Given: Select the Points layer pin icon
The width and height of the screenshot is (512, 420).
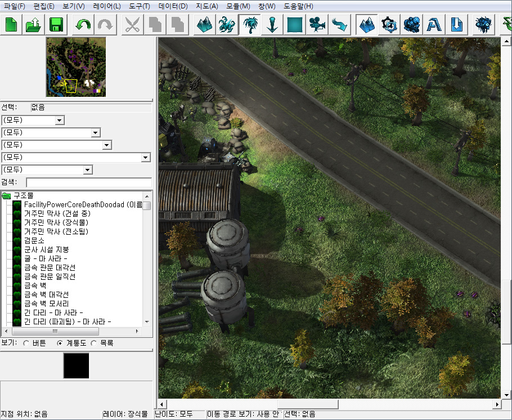Looking at the screenshot, I should [272, 25].
